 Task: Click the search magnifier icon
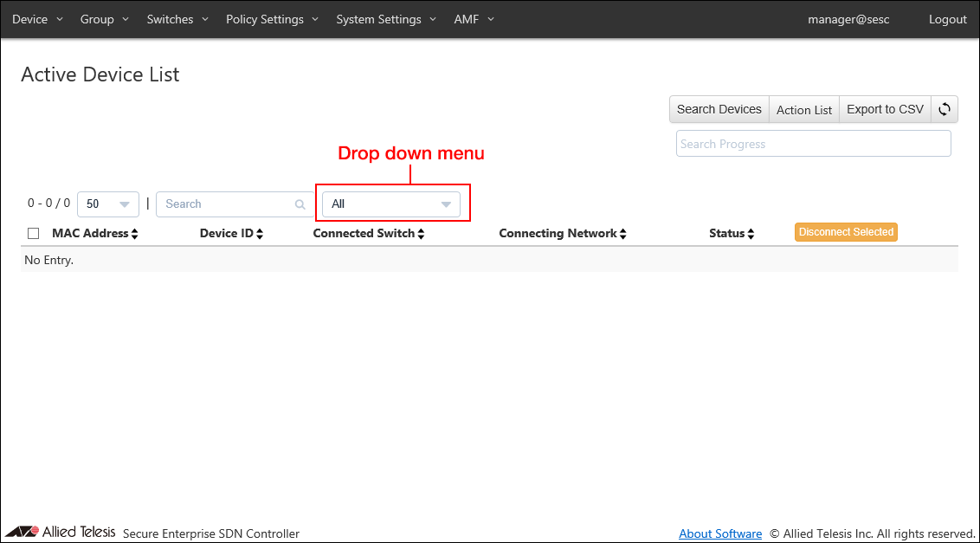[x=300, y=204]
